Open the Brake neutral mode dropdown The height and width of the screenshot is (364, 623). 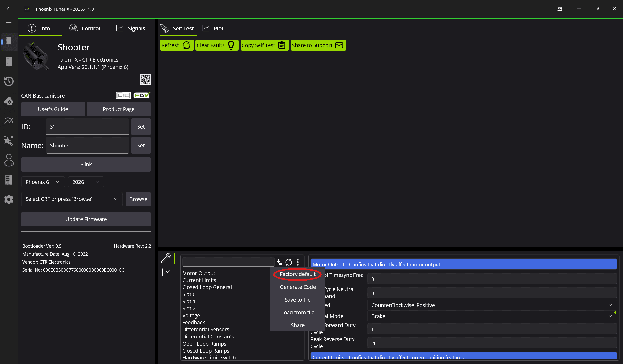click(x=492, y=316)
